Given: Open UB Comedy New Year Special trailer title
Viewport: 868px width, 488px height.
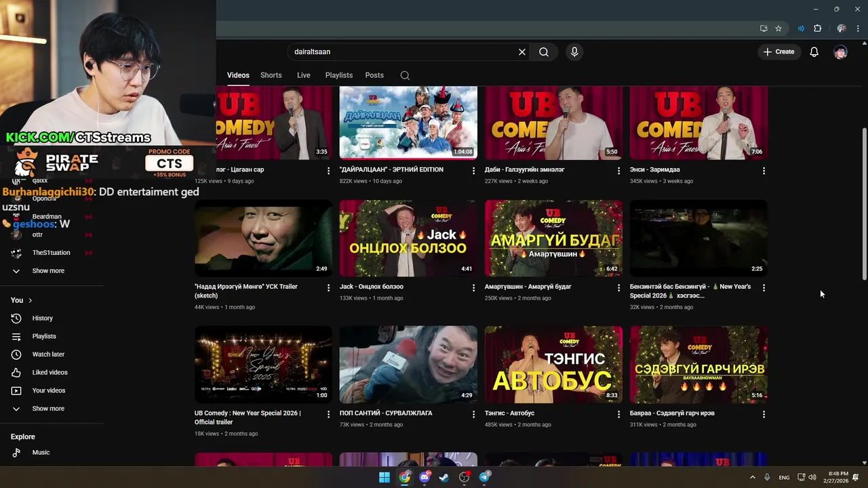Looking at the screenshot, I should click(248, 418).
